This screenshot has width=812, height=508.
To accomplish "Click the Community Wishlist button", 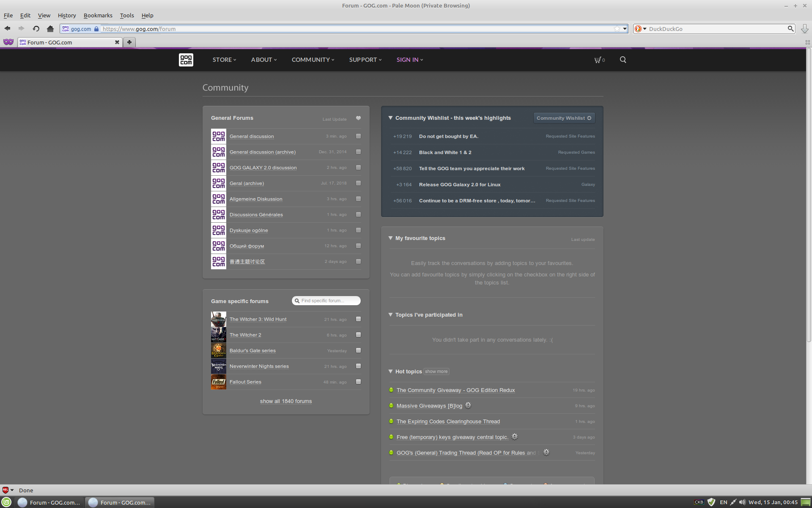I will click(x=564, y=118).
